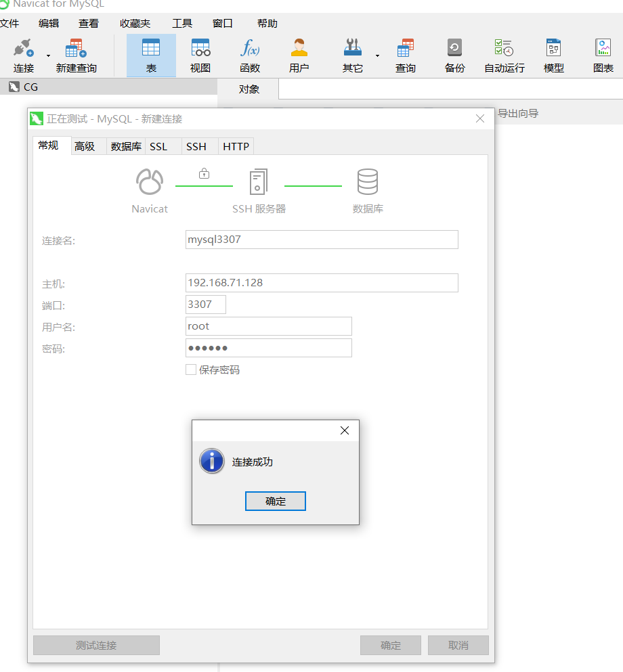Image resolution: width=623 pixels, height=672 pixels.
Task: Click the 数据库 cylinder icon in diagram
Action: (368, 181)
